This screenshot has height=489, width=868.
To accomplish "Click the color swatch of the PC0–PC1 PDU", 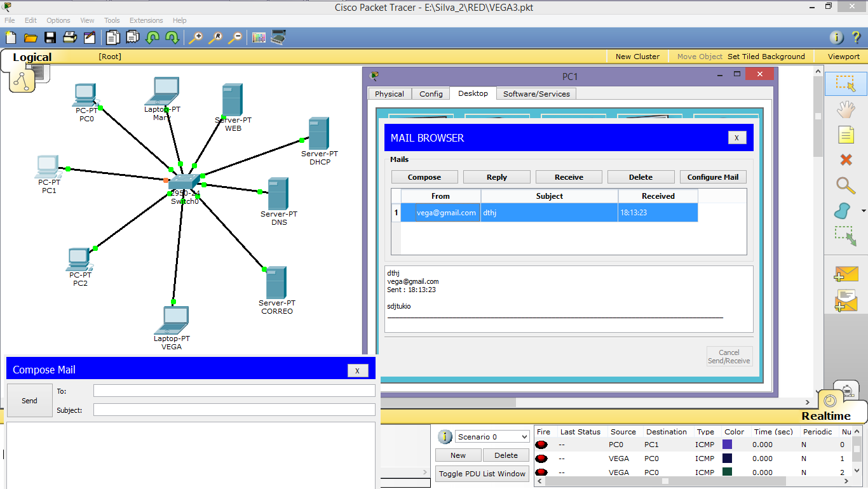I will 728,445.
